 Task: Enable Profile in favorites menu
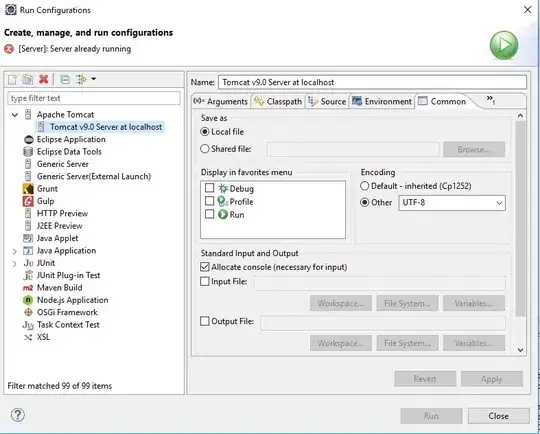[209, 201]
